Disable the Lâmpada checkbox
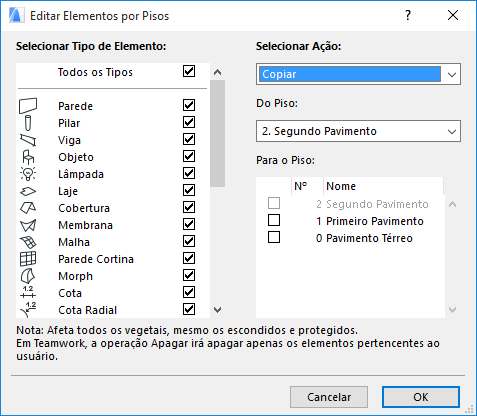 click(x=189, y=173)
